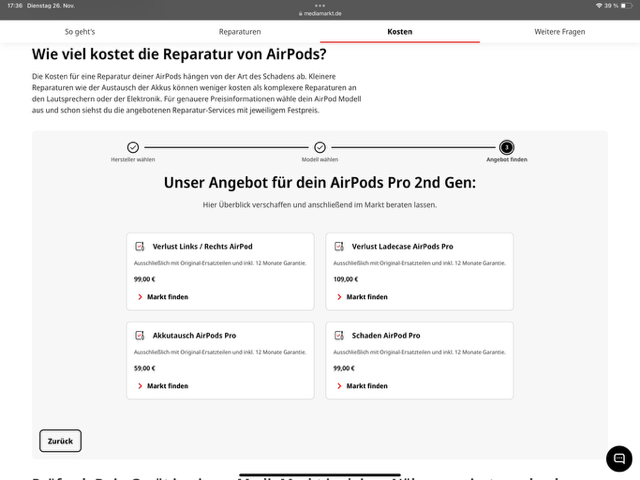Select the 'Kosten' tab
Image resolution: width=640 pixels, height=480 pixels.
click(400, 32)
